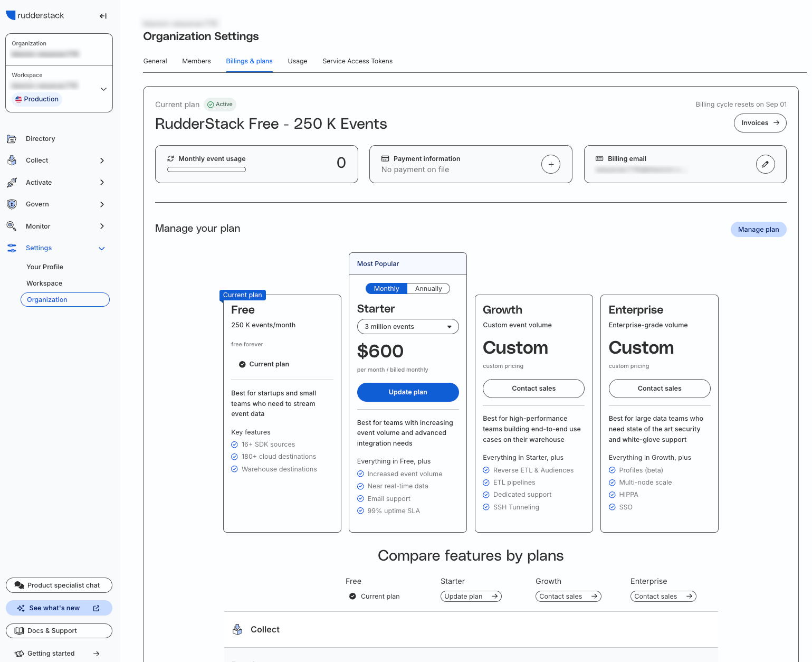Expand the Govern menu chevron
This screenshot has height=662, width=812.
pyautogui.click(x=102, y=204)
